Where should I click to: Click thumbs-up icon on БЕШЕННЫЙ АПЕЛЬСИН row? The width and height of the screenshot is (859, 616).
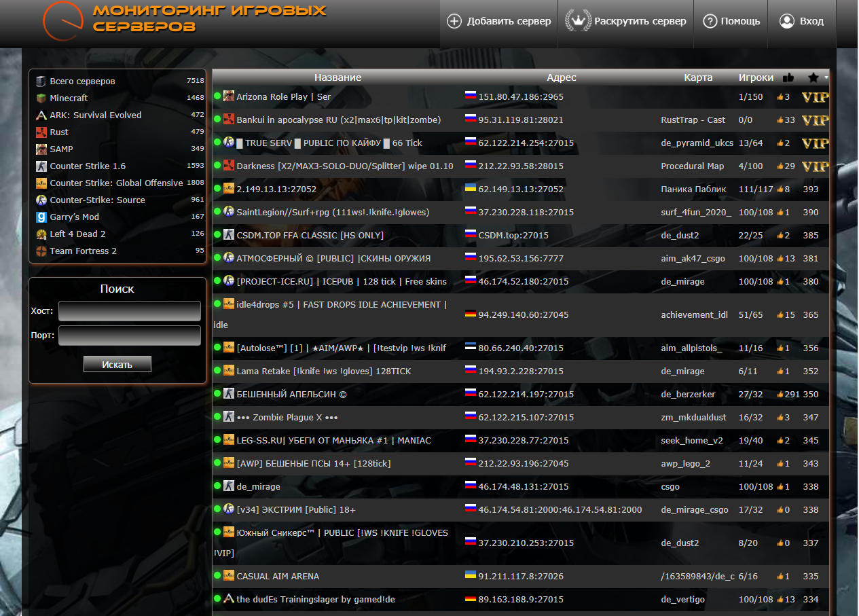click(780, 395)
